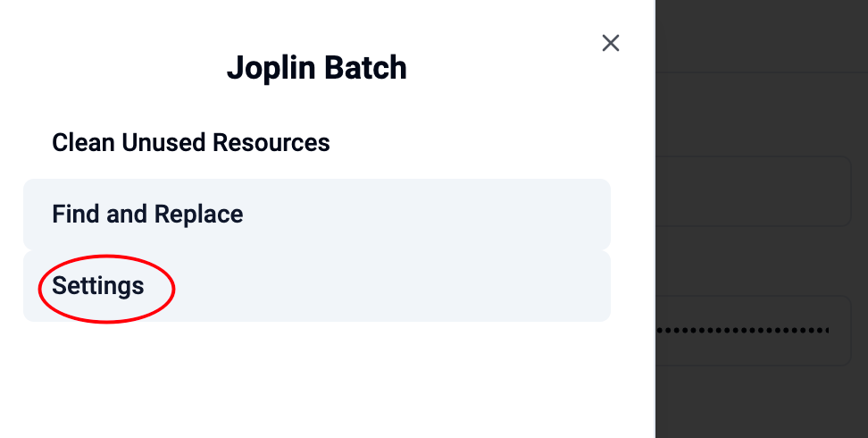868x438 pixels.
Task: Choose Settings from the navigation drawer
Action: (98, 286)
